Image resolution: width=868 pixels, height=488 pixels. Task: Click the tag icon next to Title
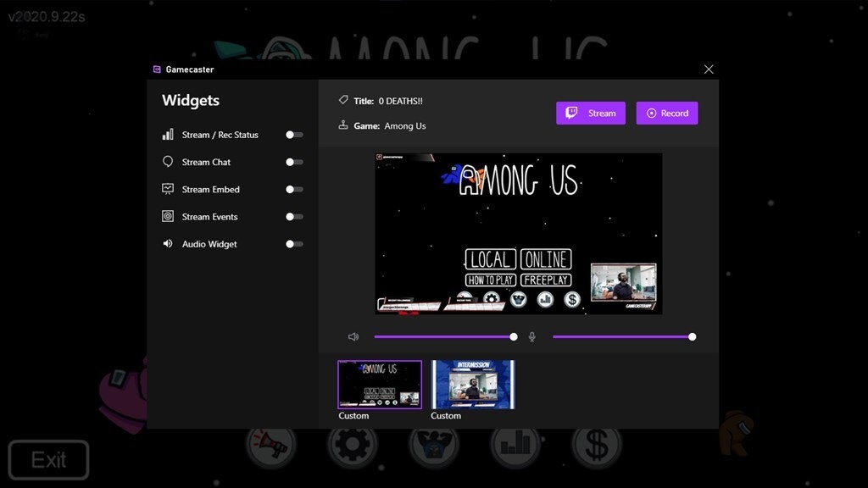pos(342,100)
